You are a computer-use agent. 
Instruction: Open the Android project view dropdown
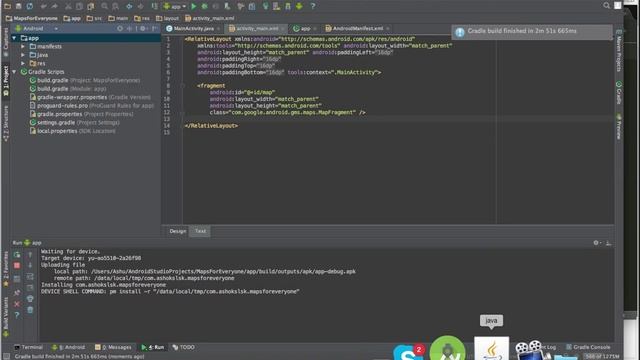pyautogui.click(x=37, y=29)
